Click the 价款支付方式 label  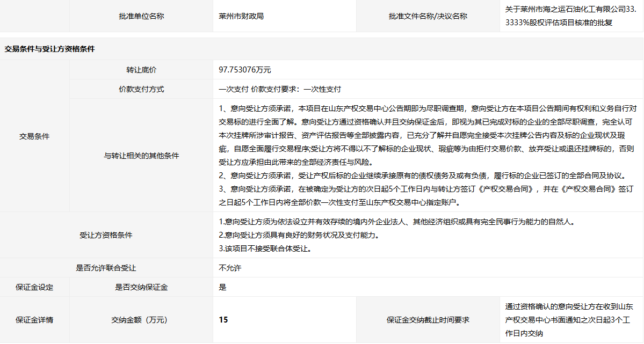pos(141,89)
